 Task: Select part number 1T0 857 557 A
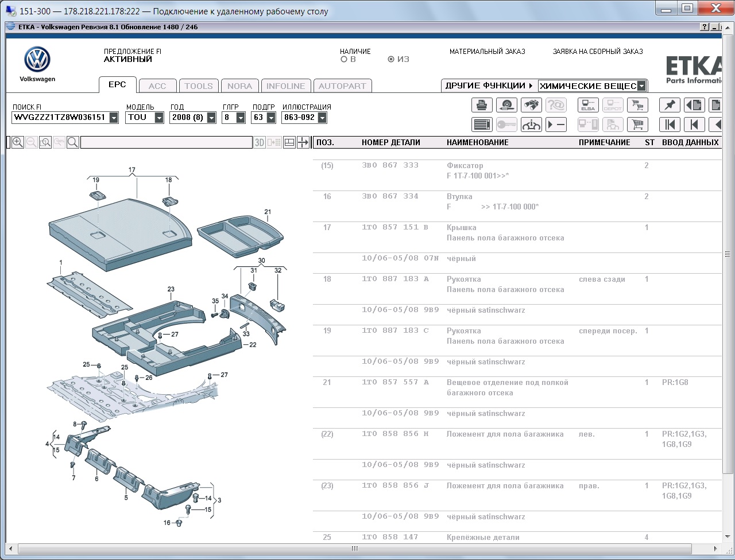(395, 383)
